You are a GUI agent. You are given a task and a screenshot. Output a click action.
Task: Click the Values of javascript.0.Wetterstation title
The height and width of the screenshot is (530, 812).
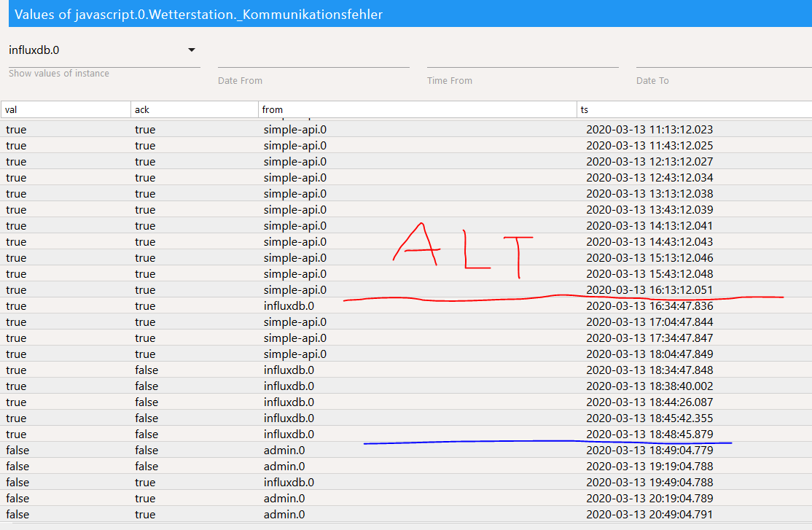[198, 15]
